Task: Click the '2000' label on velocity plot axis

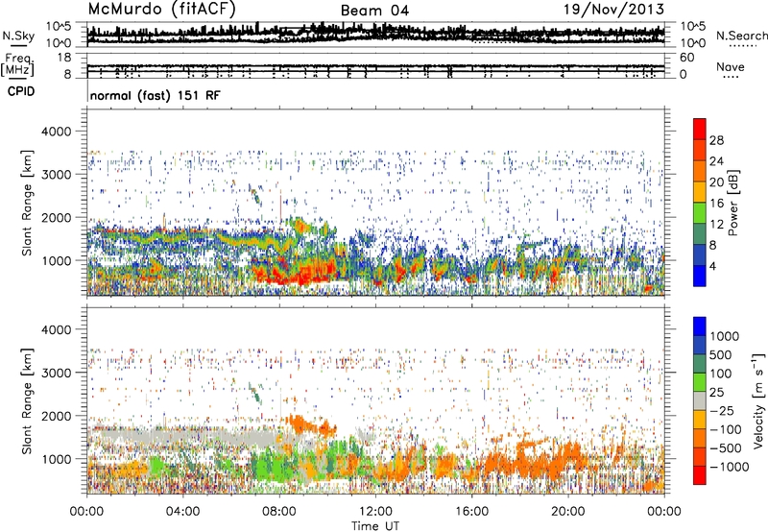Action: (56, 416)
